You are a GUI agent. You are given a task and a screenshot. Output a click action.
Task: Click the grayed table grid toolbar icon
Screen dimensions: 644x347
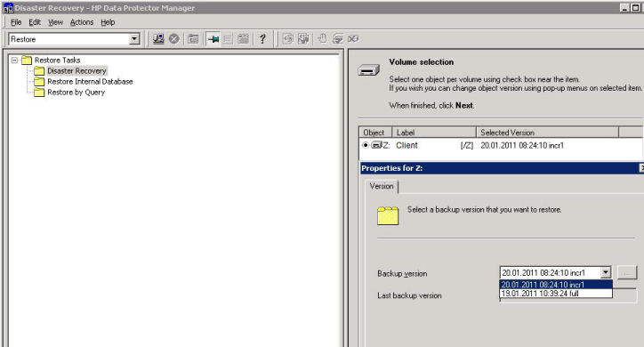(x=228, y=39)
